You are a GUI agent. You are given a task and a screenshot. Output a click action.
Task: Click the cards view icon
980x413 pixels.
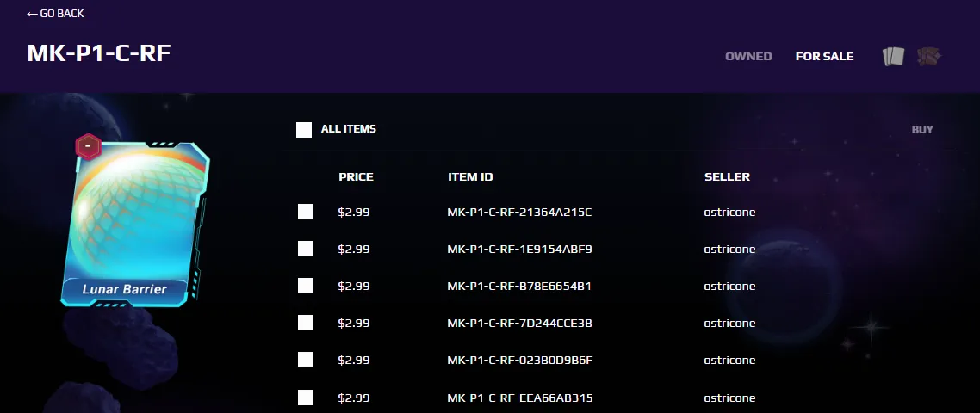tap(893, 56)
